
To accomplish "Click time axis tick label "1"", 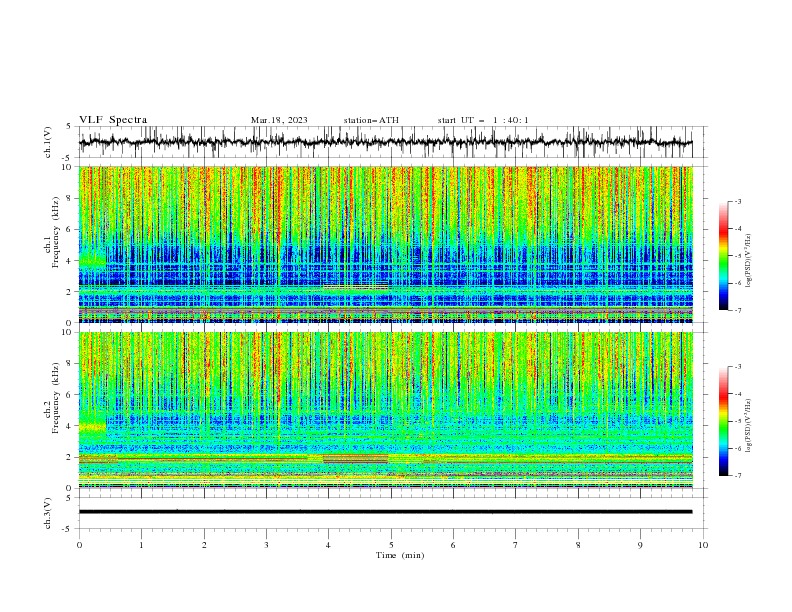I will pos(141,545).
